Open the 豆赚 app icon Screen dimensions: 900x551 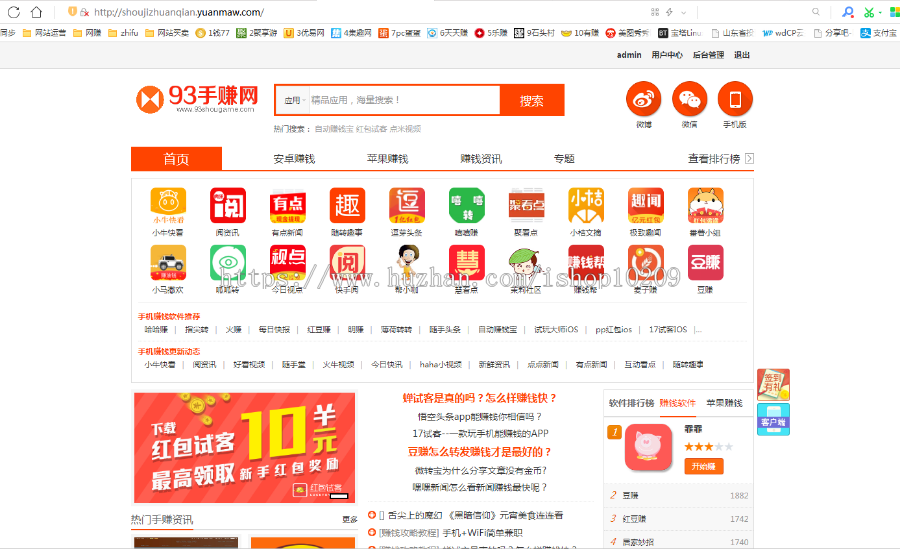(x=705, y=263)
